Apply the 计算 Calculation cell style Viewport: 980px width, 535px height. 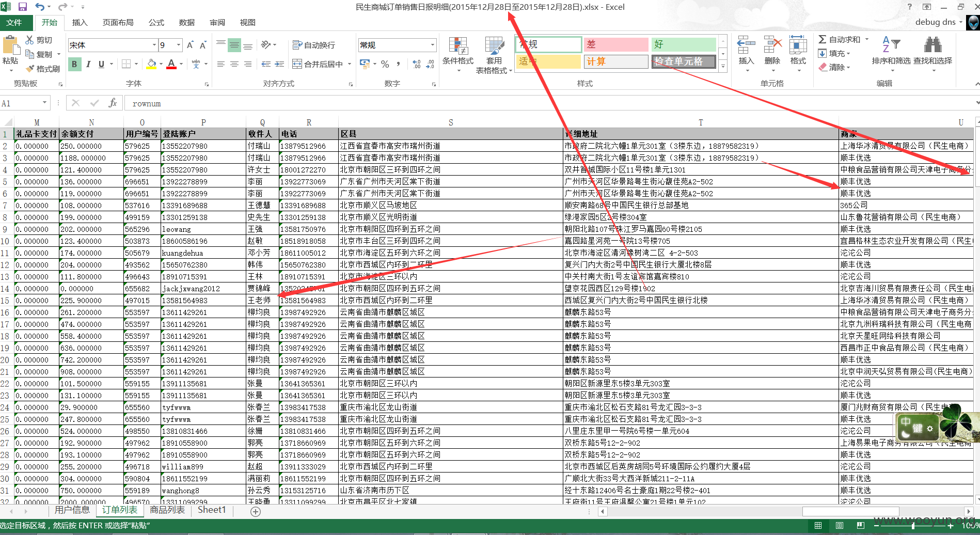pyautogui.click(x=615, y=61)
